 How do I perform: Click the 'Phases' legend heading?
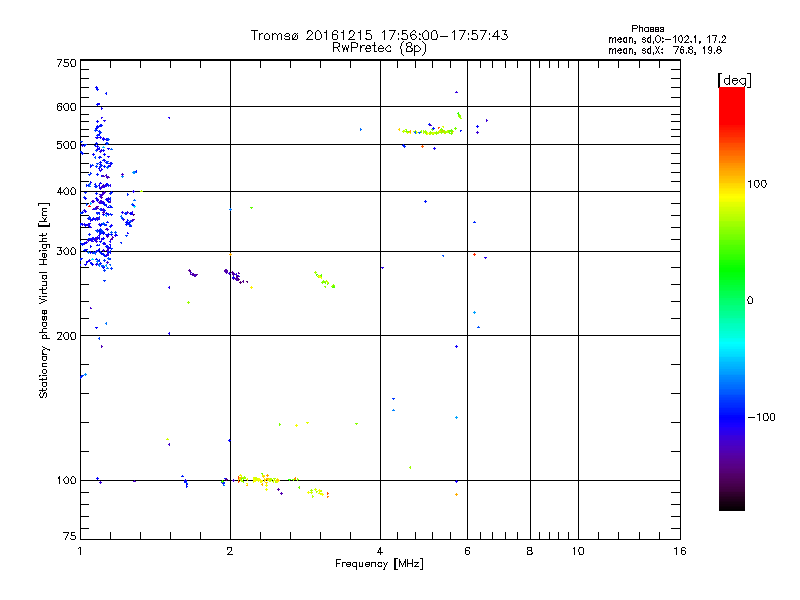tap(647, 29)
